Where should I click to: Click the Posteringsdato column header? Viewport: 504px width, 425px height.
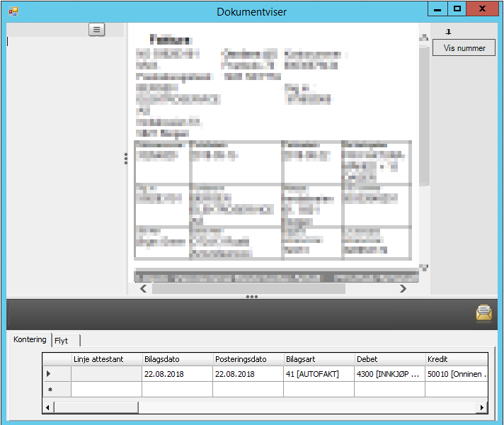click(x=248, y=359)
